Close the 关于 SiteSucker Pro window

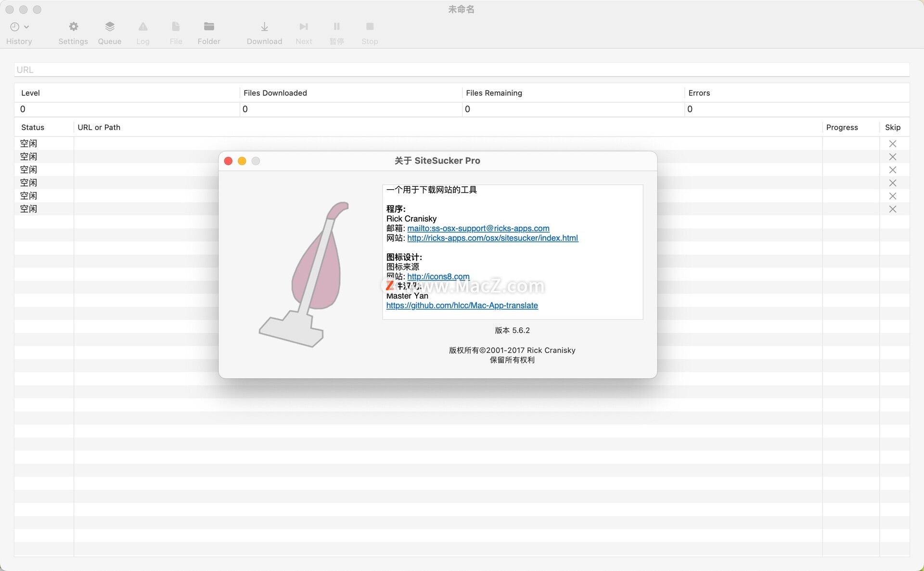[x=229, y=161]
